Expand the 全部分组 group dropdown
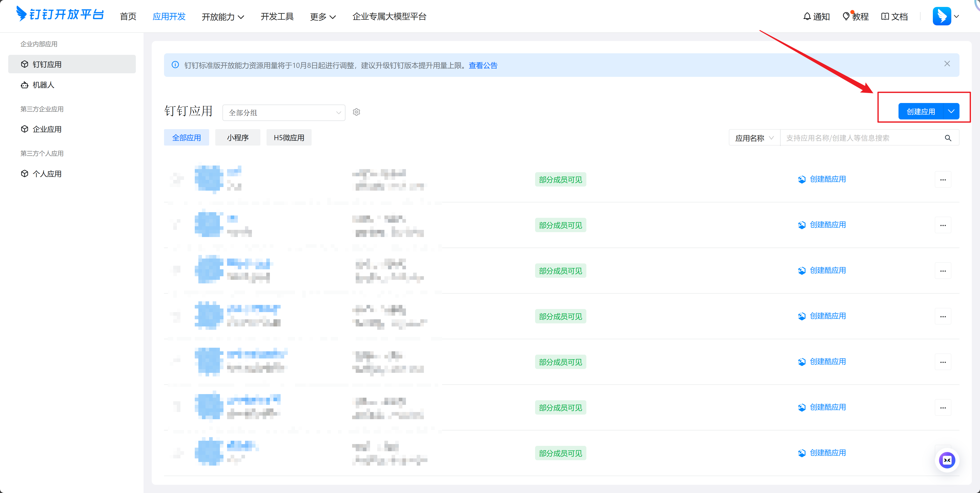 (x=283, y=112)
